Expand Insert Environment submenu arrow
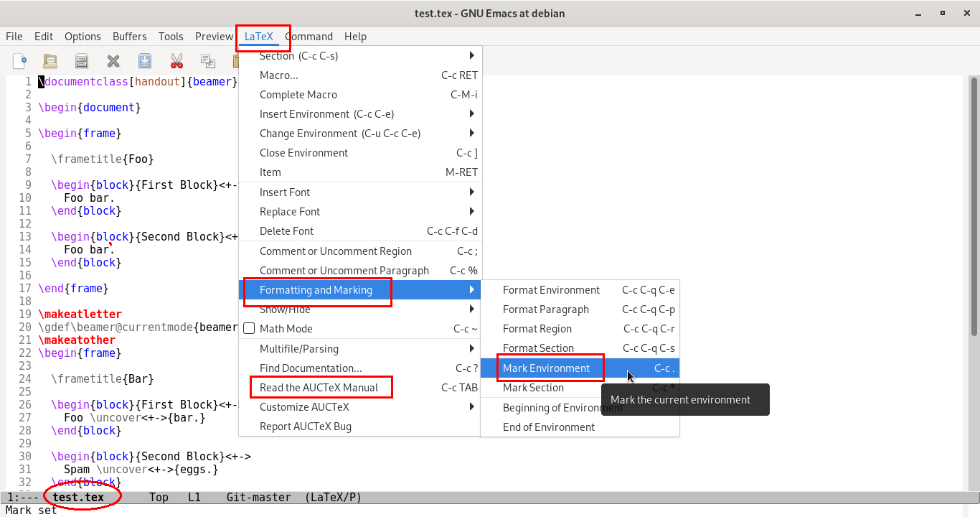 (x=471, y=113)
